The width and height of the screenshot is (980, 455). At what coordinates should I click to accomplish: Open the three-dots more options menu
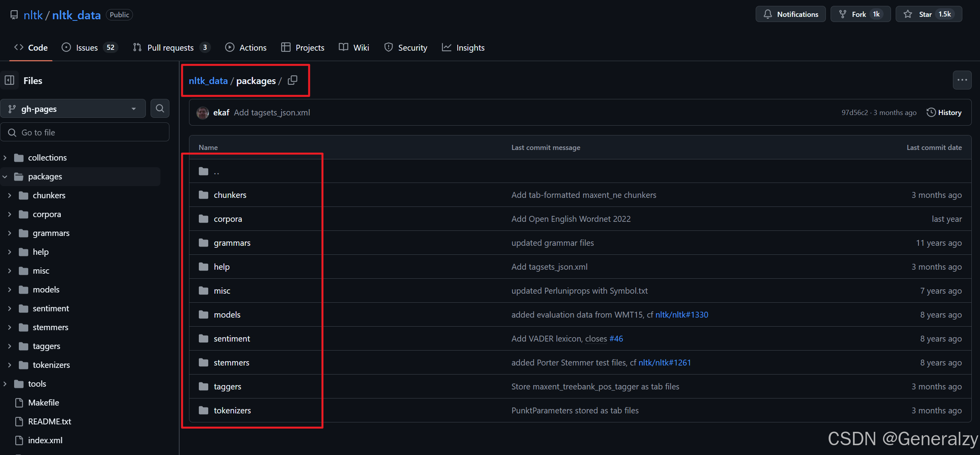[962, 80]
